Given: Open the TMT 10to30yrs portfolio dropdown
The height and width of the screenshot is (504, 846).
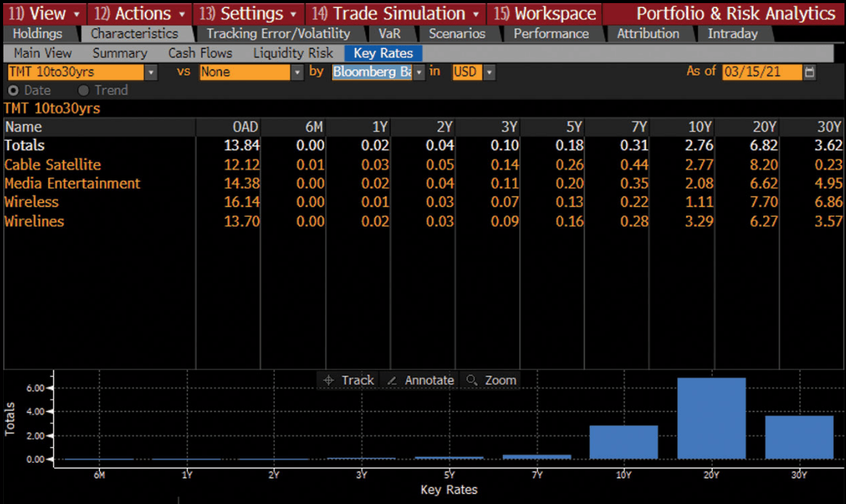Looking at the screenshot, I should pos(150,71).
